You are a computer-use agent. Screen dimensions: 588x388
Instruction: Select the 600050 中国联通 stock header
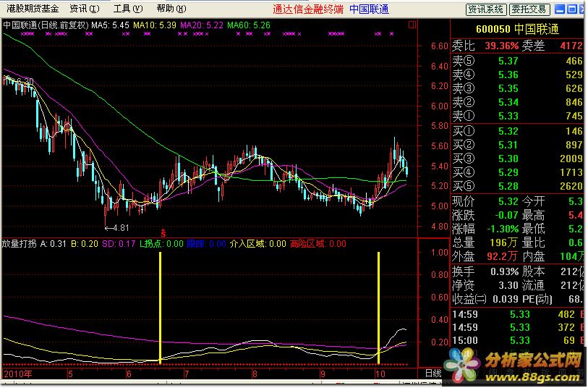(517, 29)
